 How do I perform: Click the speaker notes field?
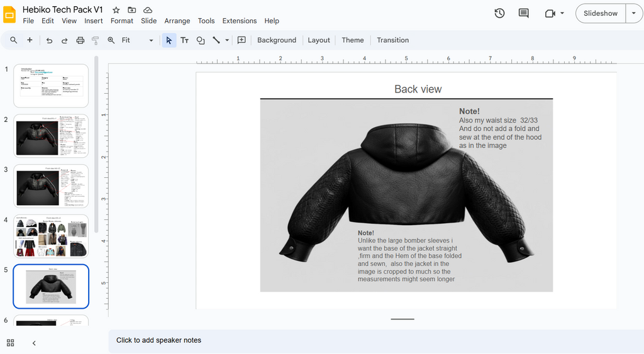tap(158, 340)
